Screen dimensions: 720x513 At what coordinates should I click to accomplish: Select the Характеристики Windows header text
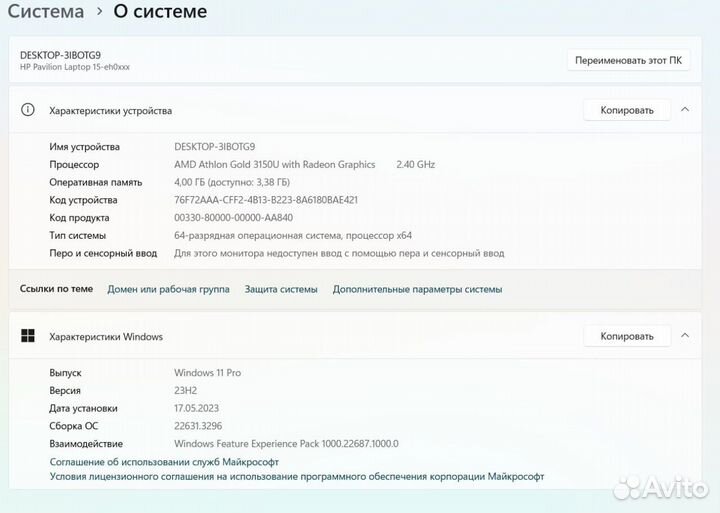click(x=106, y=337)
